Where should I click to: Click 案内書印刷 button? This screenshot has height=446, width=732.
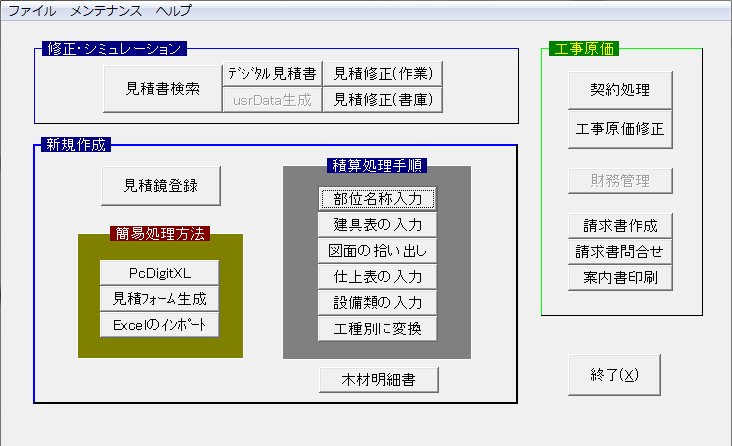coord(620,278)
